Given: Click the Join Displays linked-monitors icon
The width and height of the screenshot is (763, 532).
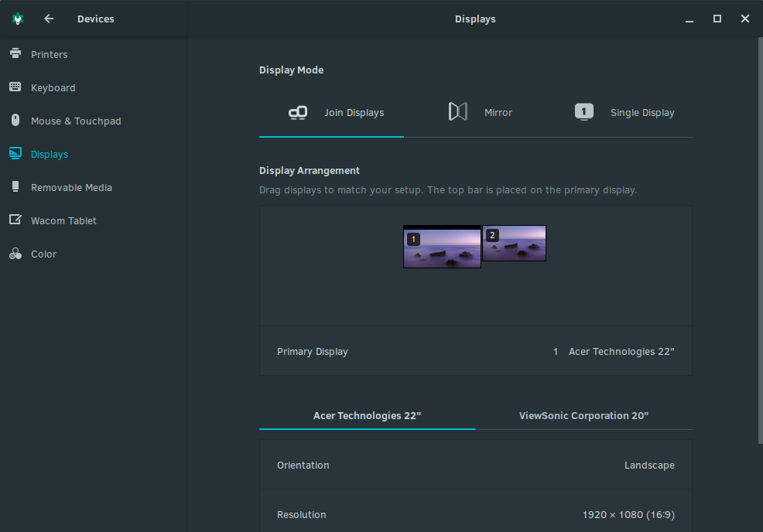Looking at the screenshot, I should coord(298,113).
